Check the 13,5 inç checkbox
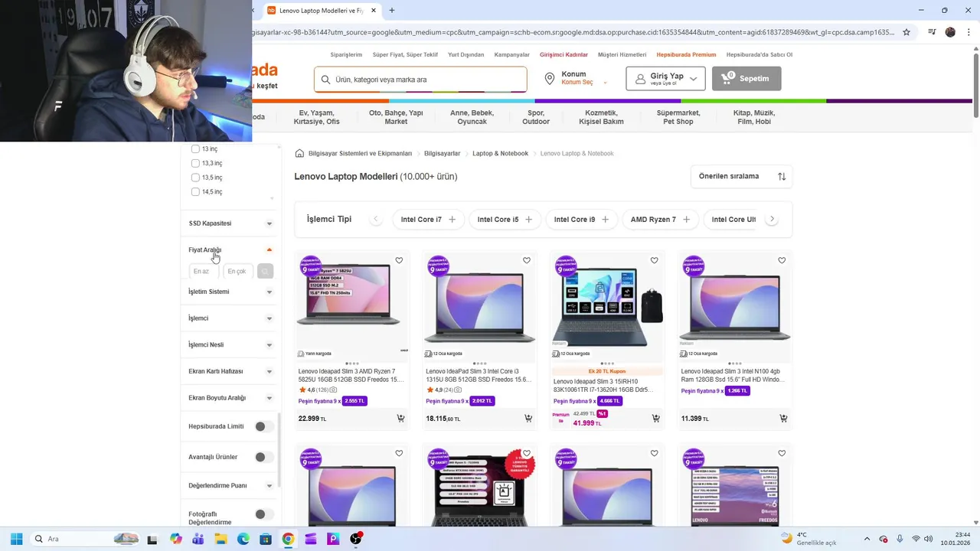 point(195,178)
